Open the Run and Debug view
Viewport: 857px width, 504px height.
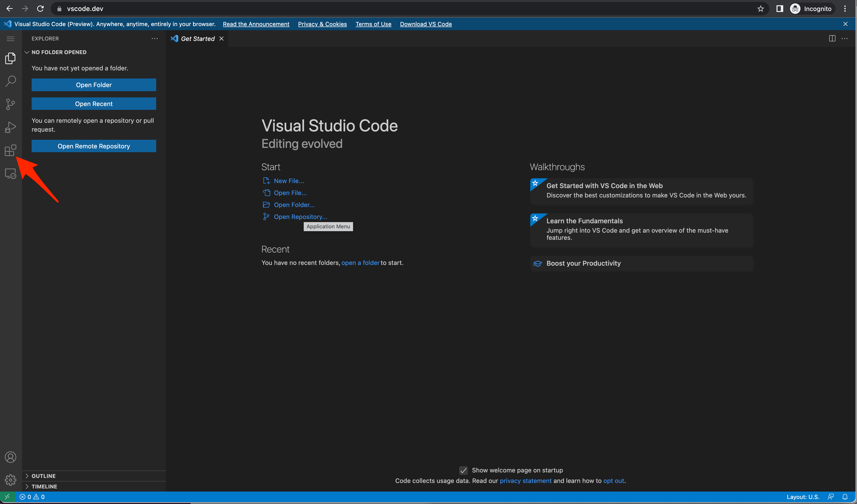[11, 127]
